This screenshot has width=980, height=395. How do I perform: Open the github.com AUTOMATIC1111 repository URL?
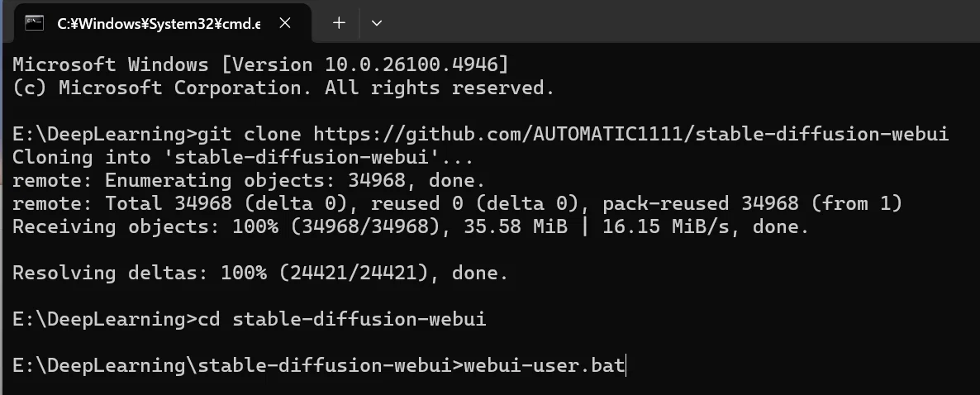631,135
